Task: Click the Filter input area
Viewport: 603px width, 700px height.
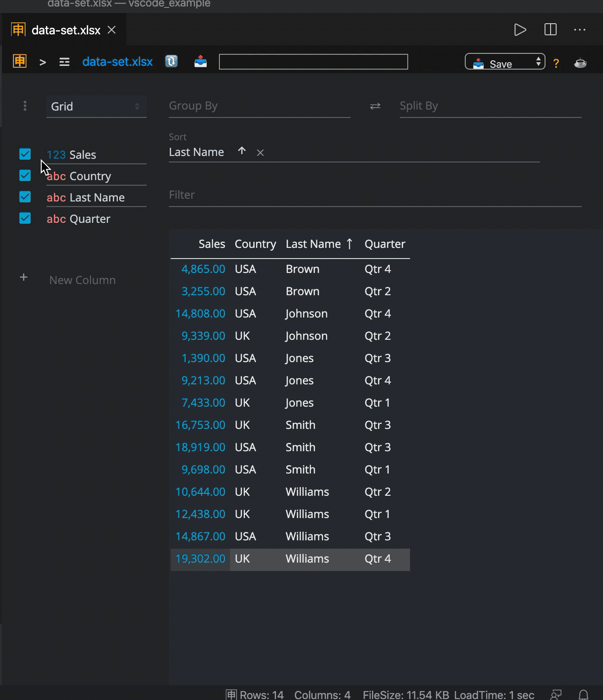Action: 374,195
